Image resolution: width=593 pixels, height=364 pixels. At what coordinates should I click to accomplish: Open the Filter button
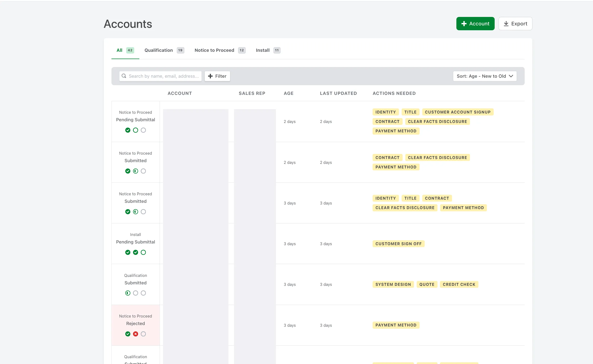tap(217, 76)
